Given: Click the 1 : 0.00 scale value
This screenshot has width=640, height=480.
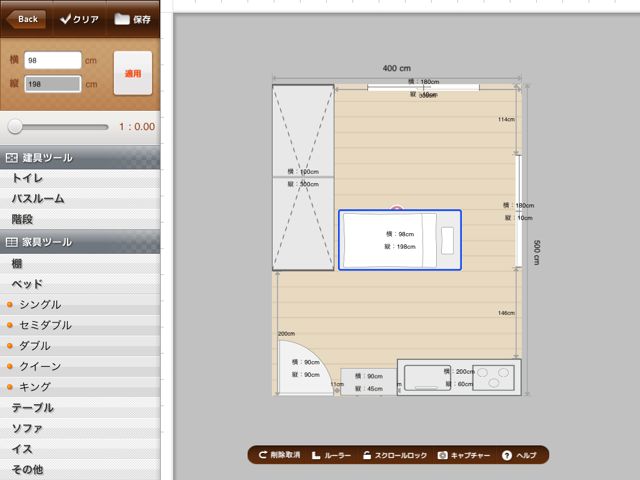Looking at the screenshot, I should click(x=137, y=127).
